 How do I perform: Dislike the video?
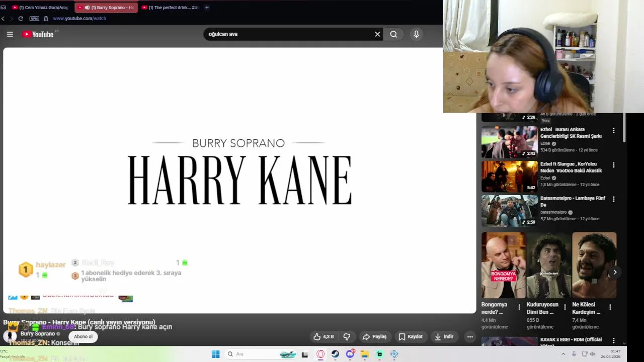347,337
